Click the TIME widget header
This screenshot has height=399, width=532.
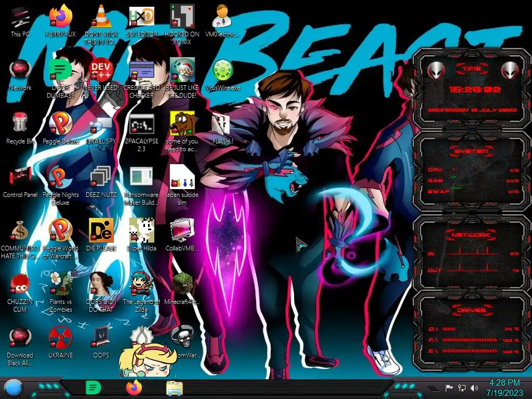(x=472, y=69)
